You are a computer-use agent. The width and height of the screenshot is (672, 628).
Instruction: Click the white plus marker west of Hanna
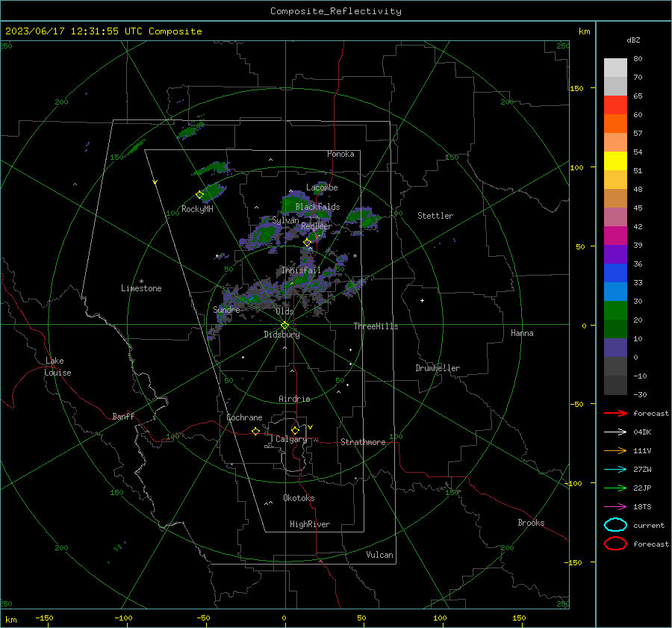422,300
